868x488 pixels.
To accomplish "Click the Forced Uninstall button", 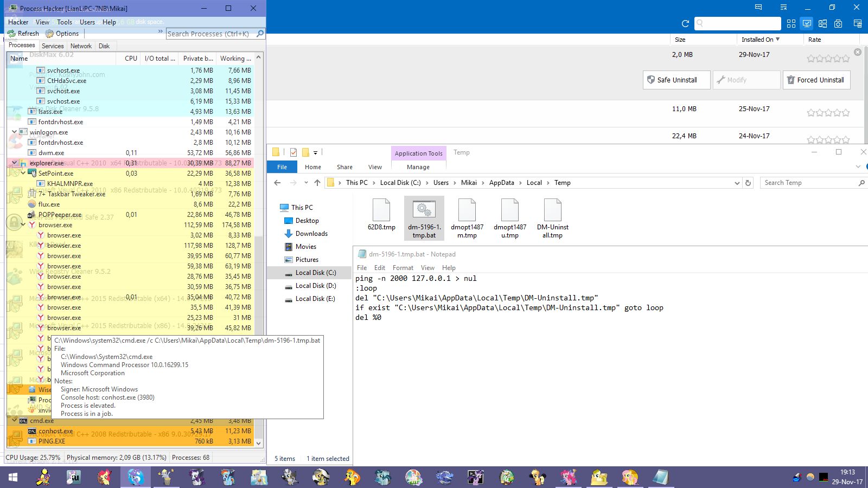I will (816, 80).
